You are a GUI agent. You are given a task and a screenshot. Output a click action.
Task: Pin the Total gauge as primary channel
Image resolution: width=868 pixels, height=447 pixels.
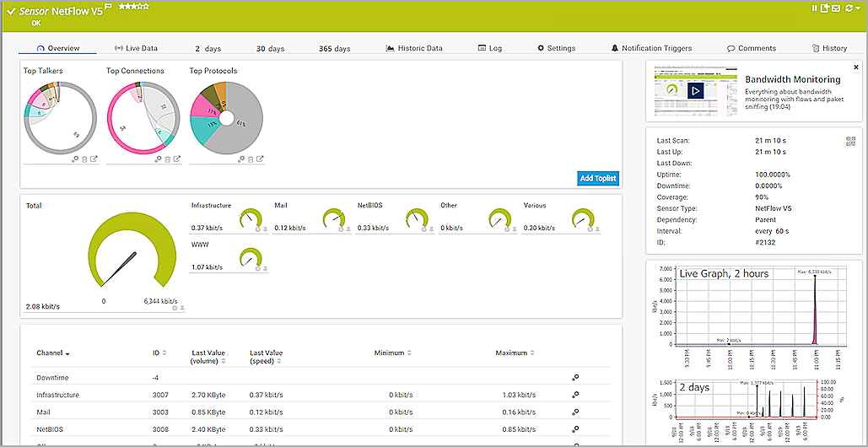click(x=182, y=309)
